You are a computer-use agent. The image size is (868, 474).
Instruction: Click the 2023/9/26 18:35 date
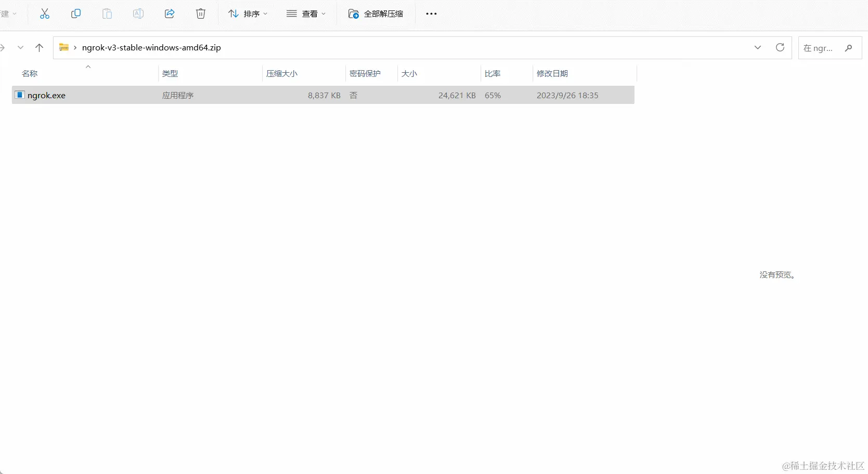(x=567, y=96)
